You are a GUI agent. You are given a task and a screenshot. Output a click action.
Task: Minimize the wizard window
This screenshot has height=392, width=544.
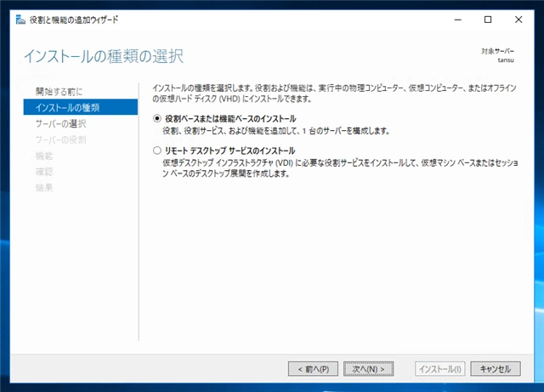pos(457,20)
